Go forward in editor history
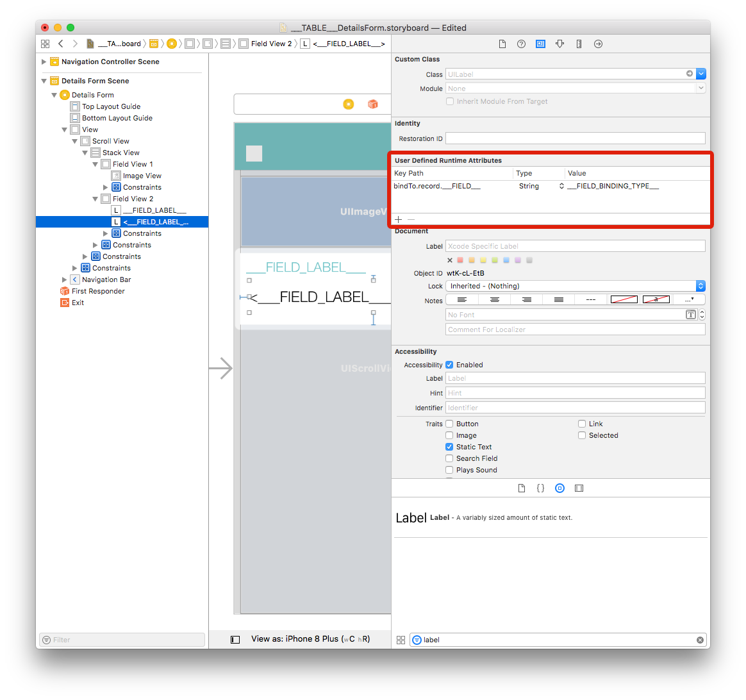The height and width of the screenshot is (700, 746). (75, 44)
